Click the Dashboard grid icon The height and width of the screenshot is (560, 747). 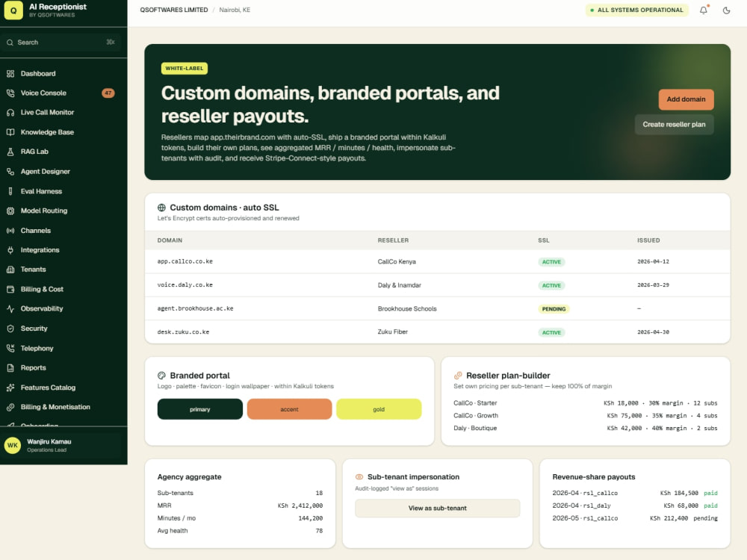point(10,74)
